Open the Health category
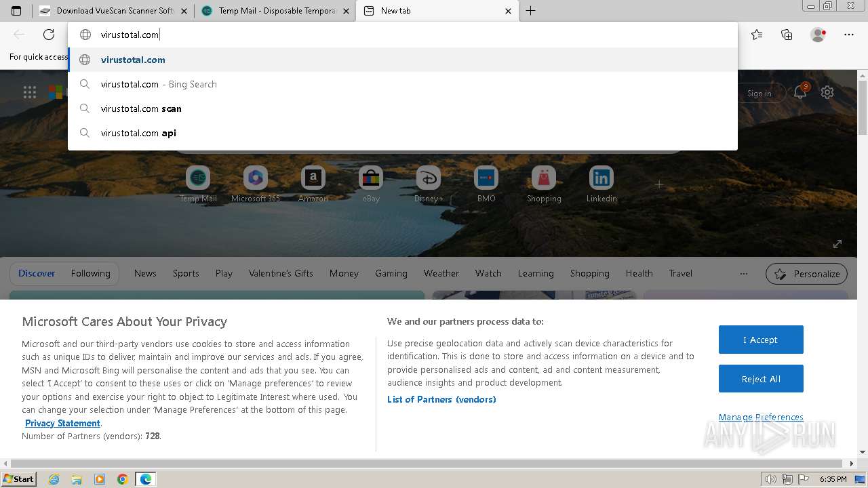Viewport: 868px width, 488px height. (639, 273)
